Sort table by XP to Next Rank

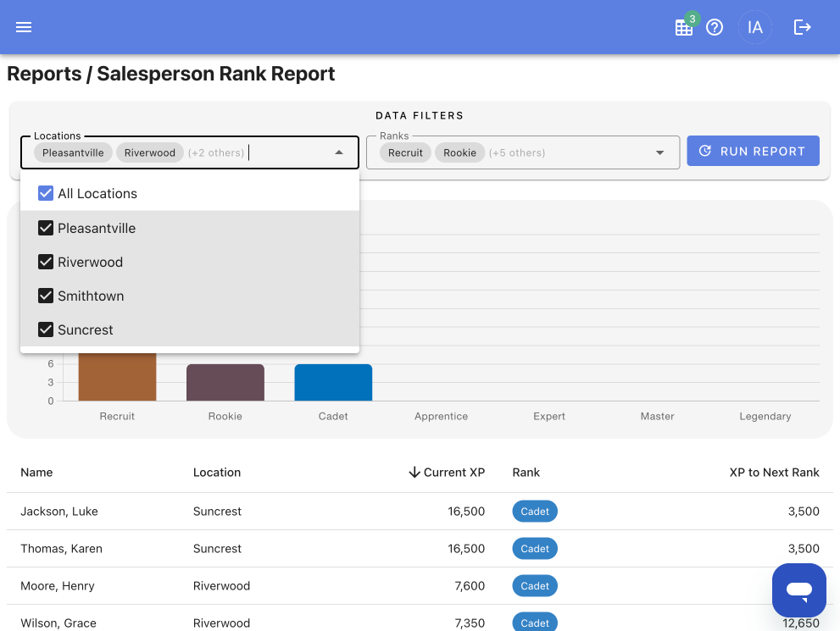pos(774,472)
